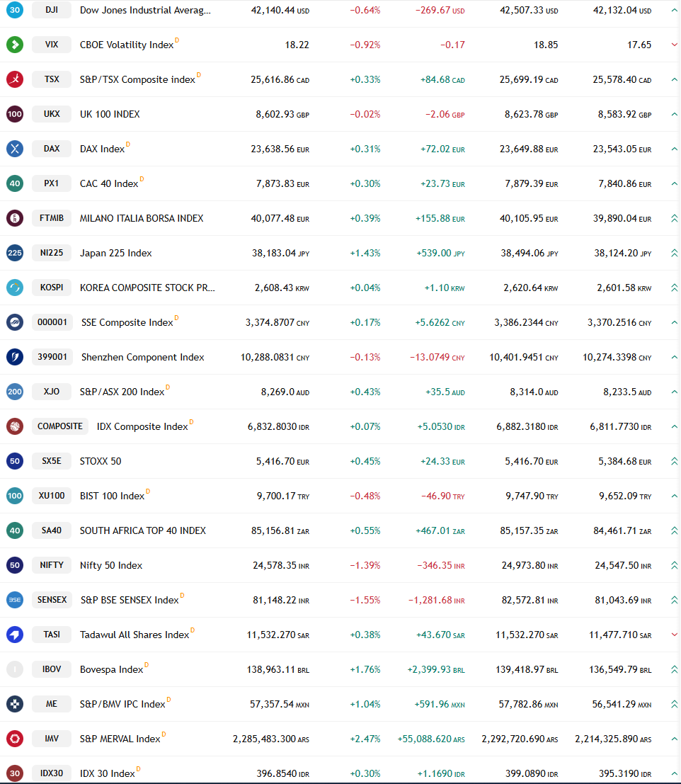Click the +2,399.93 BRL change value
Screen dimensions: 681x784
(x=436, y=669)
